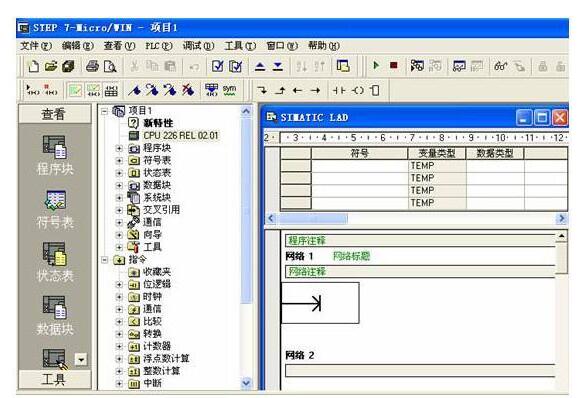This screenshot has height=398, width=577.
Task: Collapse the 项目1 tree root
Action: tap(105, 111)
